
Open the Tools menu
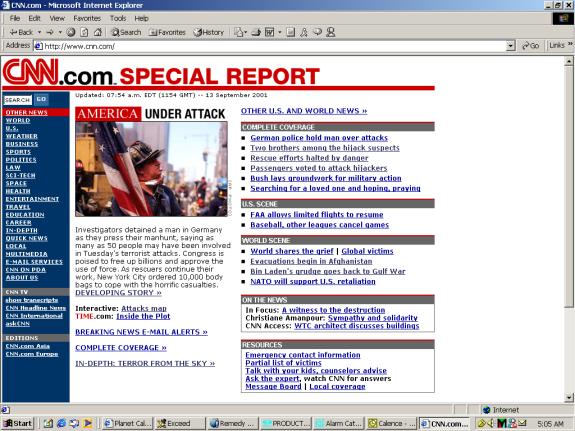(x=118, y=18)
